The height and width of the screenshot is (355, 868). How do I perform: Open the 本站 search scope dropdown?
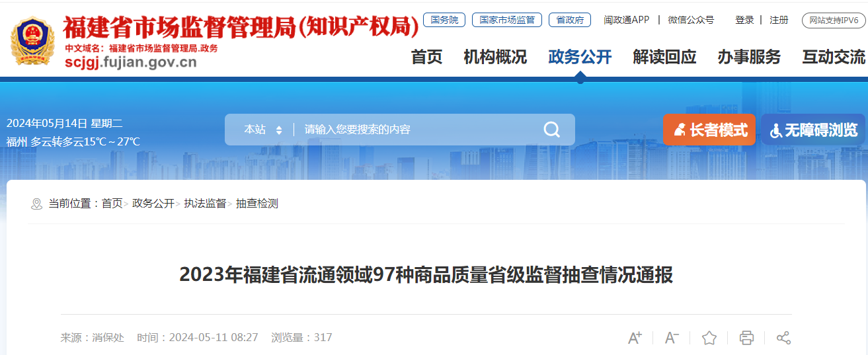pyautogui.click(x=263, y=130)
